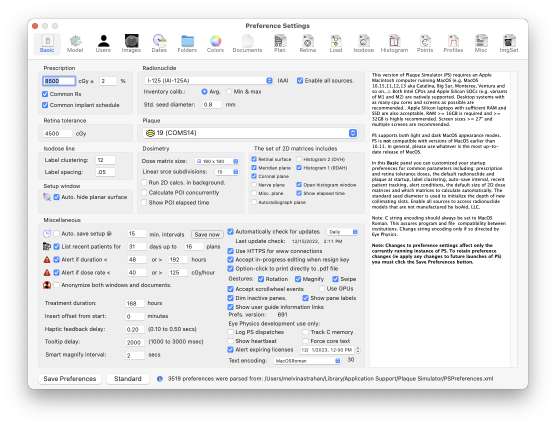Switch to the Dates tab

click(159, 44)
